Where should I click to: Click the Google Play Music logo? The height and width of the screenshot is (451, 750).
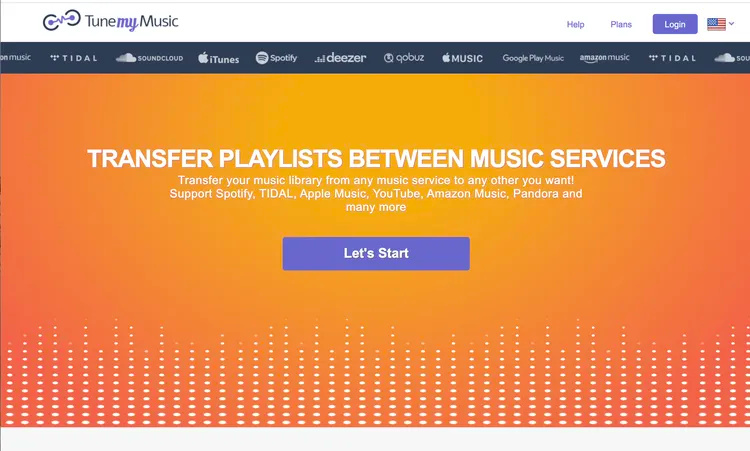click(533, 58)
